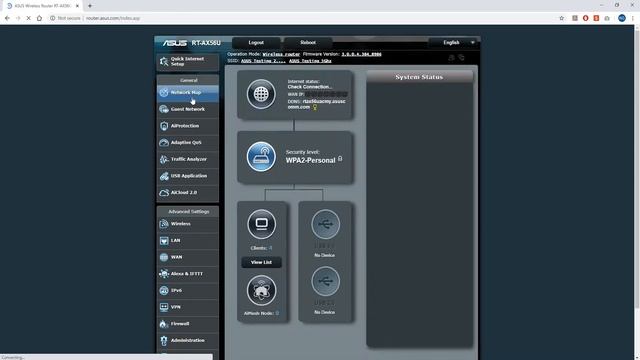The height and width of the screenshot is (360, 640).
Task: Click the Internet status globe icon
Action: [x=261, y=94]
